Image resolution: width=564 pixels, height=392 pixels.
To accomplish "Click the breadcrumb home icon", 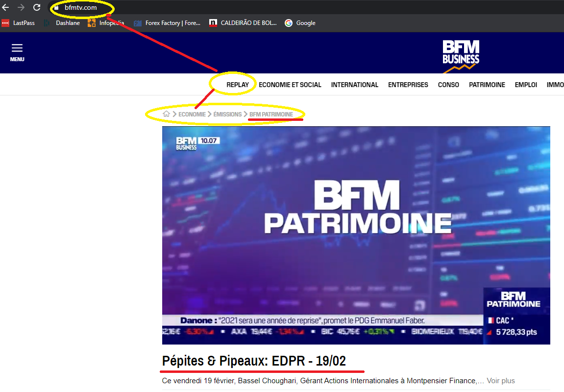I will coord(166,114).
